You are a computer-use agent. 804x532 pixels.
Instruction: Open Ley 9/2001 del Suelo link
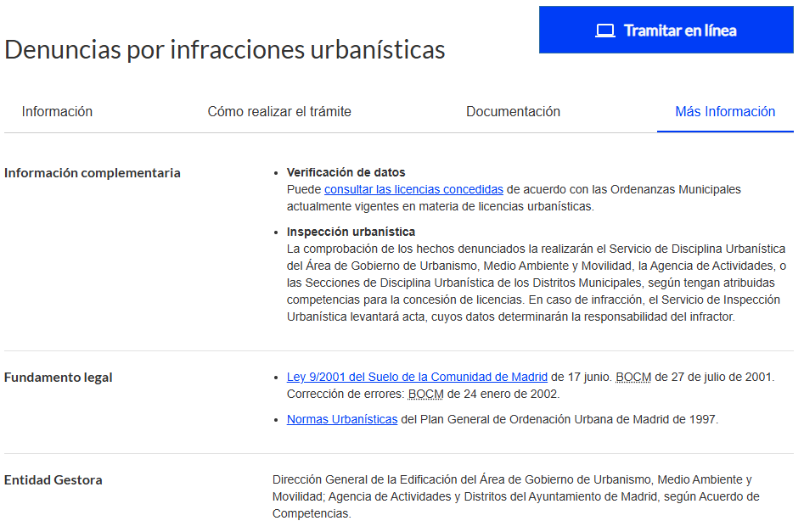(x=417, y=378)
